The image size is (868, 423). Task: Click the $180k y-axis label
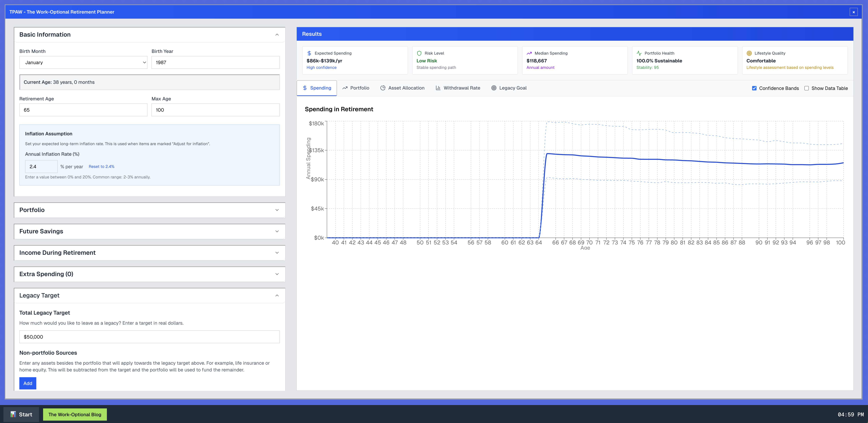point(316,124)
